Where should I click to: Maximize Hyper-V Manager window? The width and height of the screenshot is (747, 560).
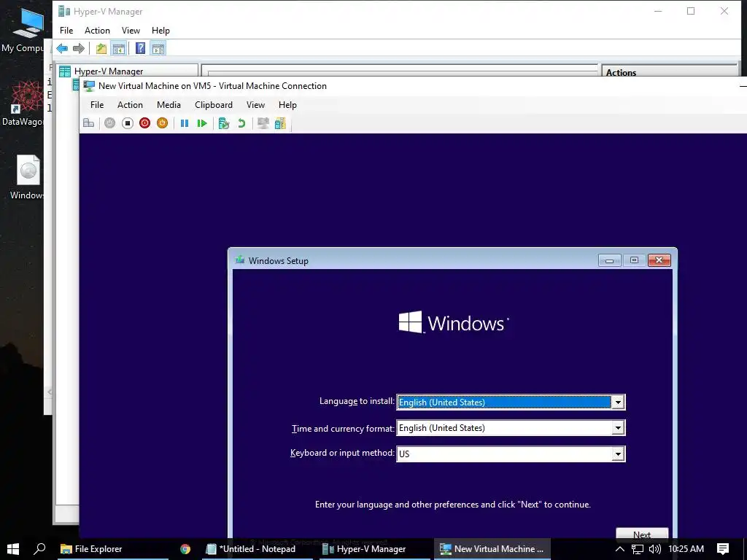tap(691, 11)
